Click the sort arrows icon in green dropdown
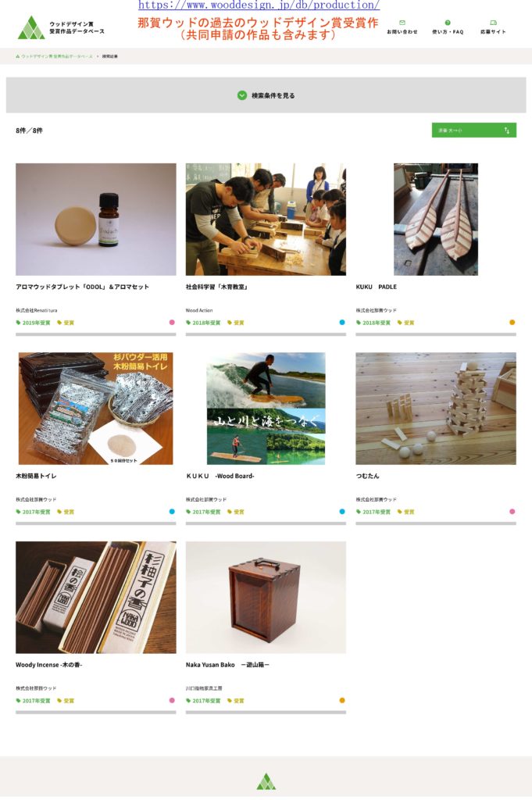532x800 pixels. (506, 130)
